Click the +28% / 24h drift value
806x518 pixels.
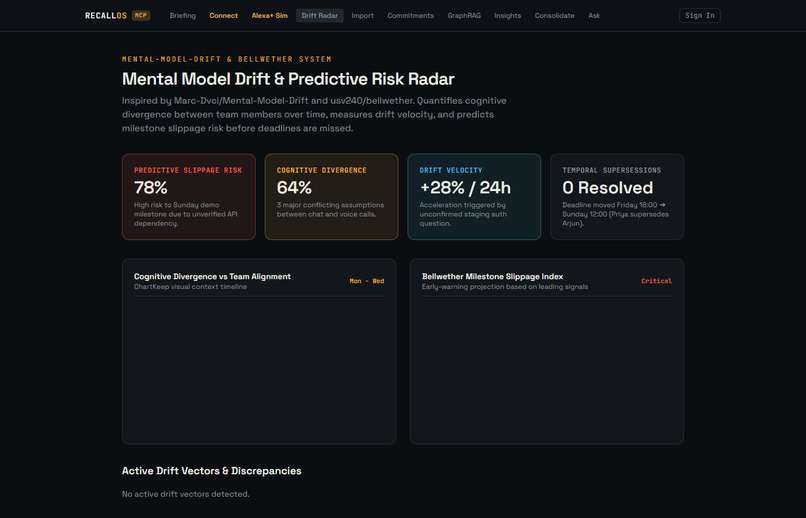465,188
